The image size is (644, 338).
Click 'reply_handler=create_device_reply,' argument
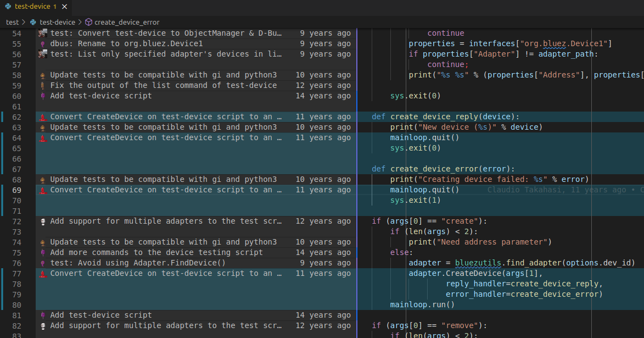click(x=524, y=284)
